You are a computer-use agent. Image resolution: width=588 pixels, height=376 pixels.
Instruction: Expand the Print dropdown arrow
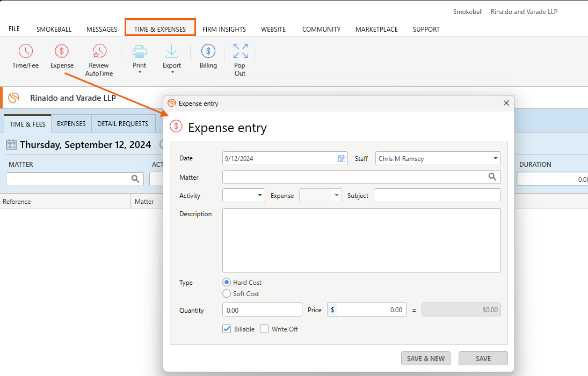[140, 72]
